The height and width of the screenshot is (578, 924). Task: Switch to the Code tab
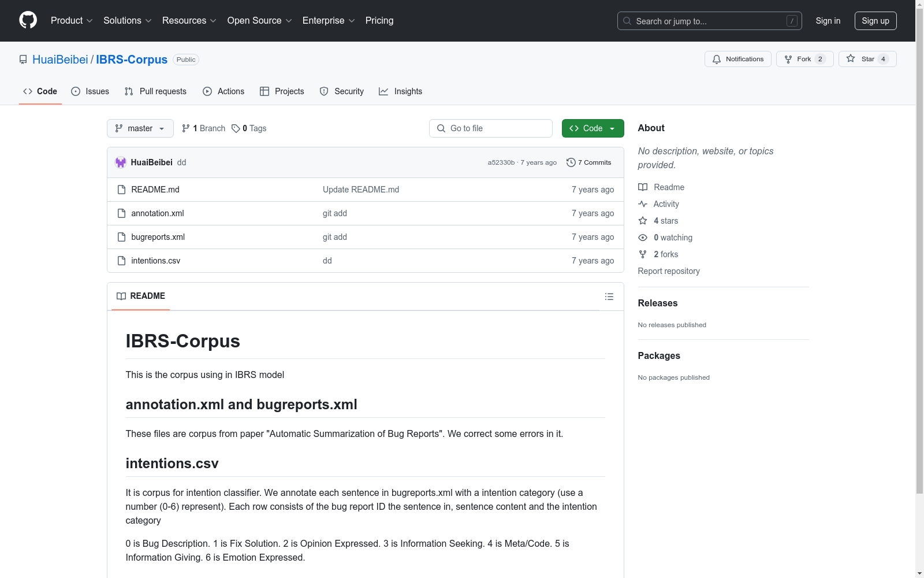tap(40, 91)
